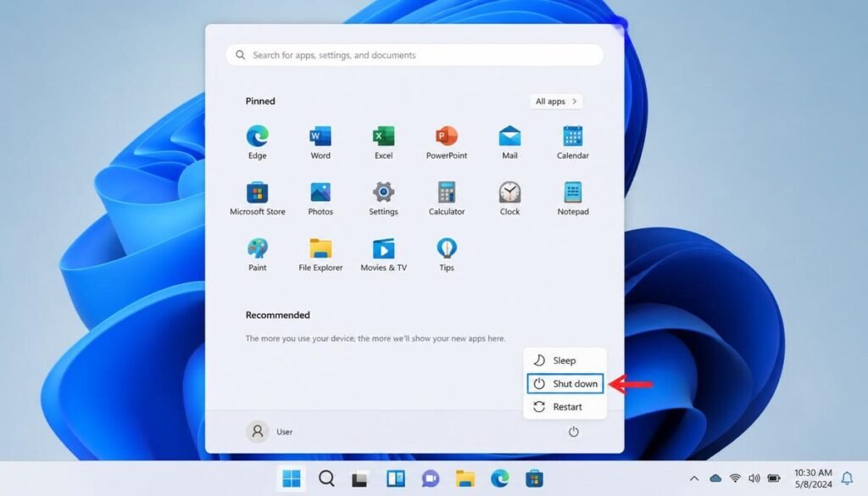Launch Microsoft Store from pinned apps
The height and width of the screenshot is (496, 868).
point(257,198)
